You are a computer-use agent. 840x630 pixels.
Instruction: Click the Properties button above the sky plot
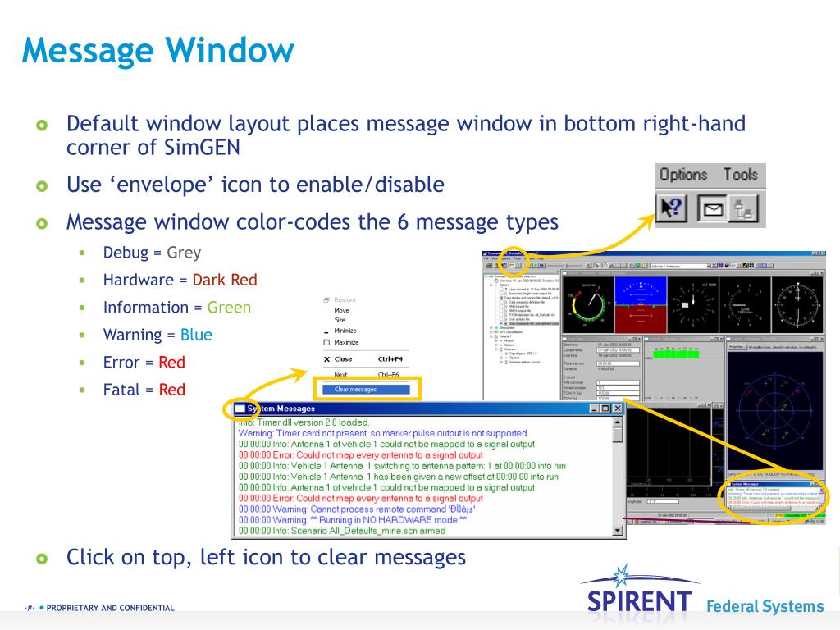(737, 347)
